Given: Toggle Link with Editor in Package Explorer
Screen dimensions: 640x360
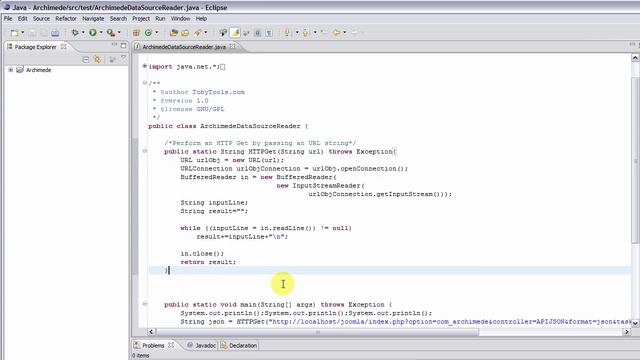Looking at the screenshot, I should click(x=97, y=60).
